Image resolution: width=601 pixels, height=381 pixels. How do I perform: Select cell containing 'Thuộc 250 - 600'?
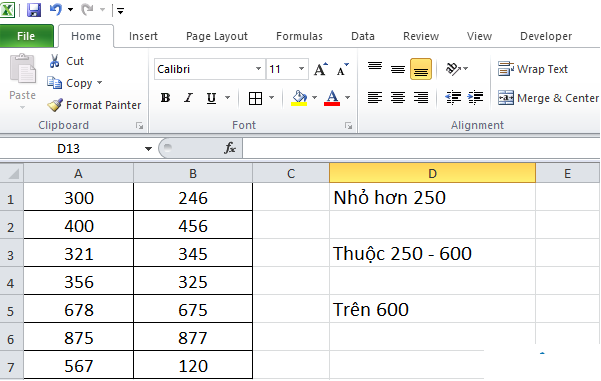(x=432, y=254)
